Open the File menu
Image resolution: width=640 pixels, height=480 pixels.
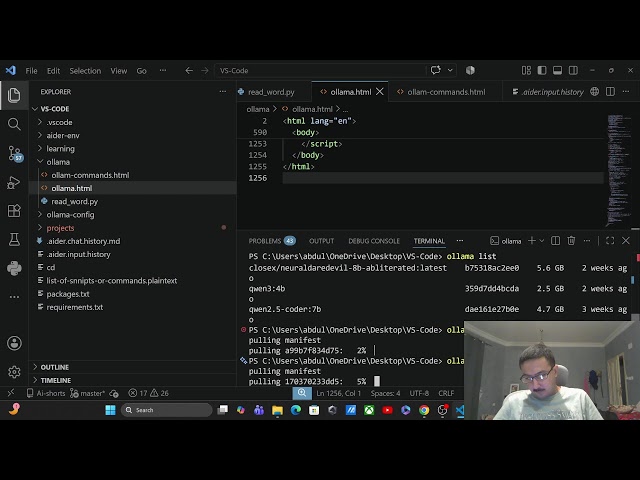tap(31, 71)
